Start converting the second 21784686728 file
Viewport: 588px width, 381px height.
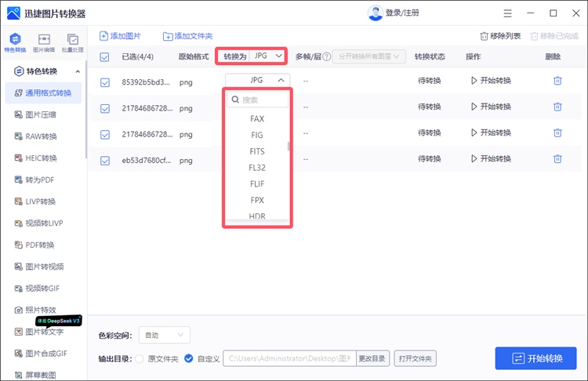point(491,132)
